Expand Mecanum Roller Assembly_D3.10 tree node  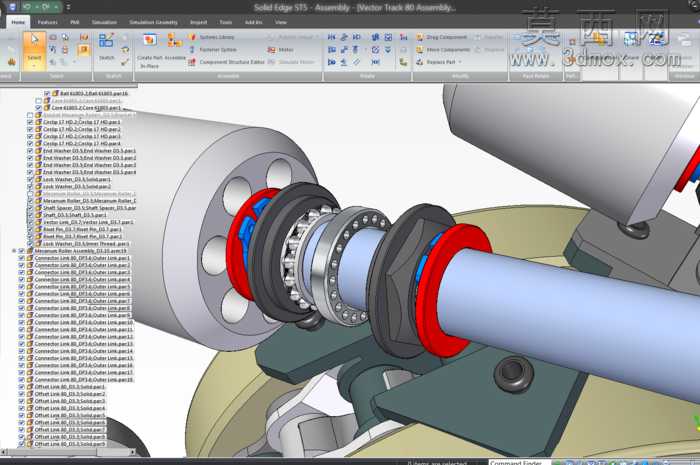[14, 251]
